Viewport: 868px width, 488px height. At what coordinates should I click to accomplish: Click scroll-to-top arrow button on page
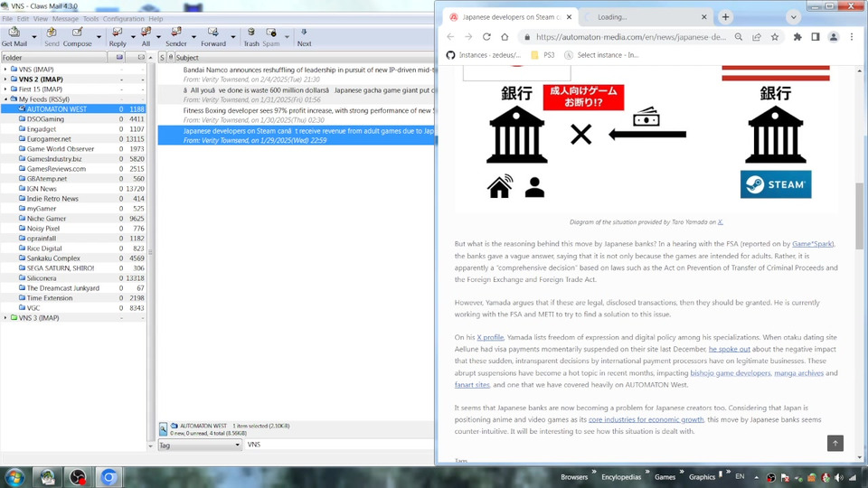[x=835, y=443]
